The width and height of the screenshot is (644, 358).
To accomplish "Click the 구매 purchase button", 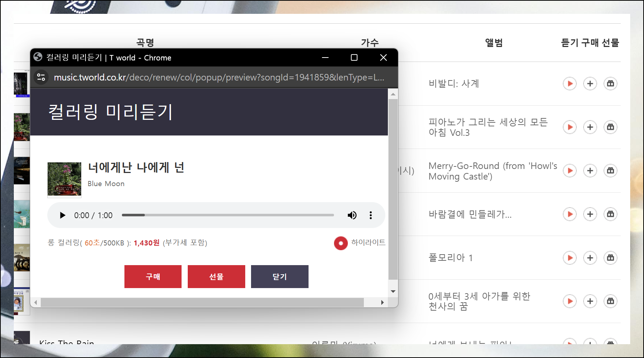I will point(153,276).
